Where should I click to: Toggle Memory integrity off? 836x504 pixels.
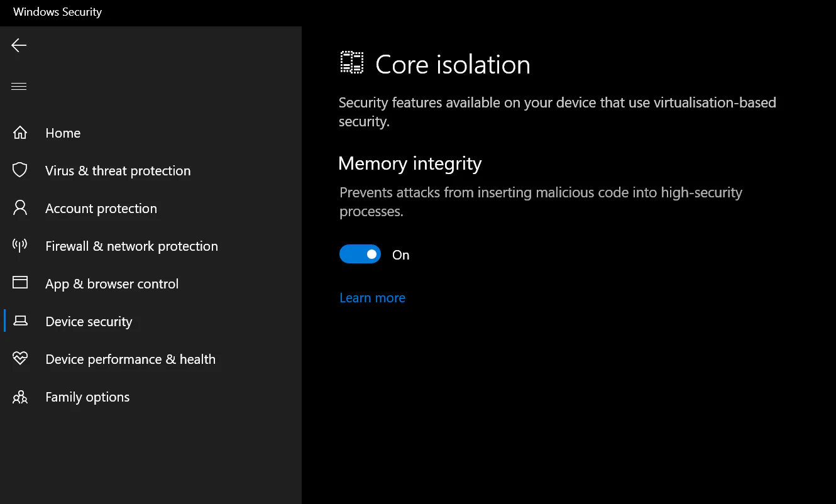[x=360, y=254]
